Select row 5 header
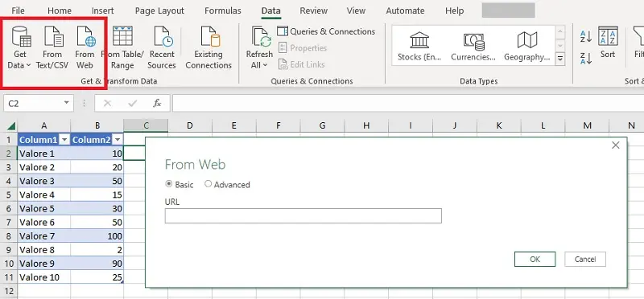Image resolution: width=644 pixels, height=299 pixels. coord(9,195)
